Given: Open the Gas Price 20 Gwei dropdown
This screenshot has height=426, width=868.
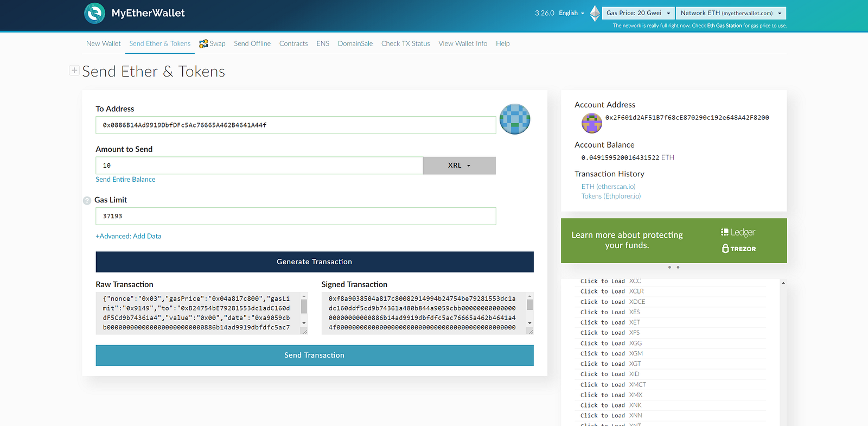Looking at the screenshot, I should 639,13.
